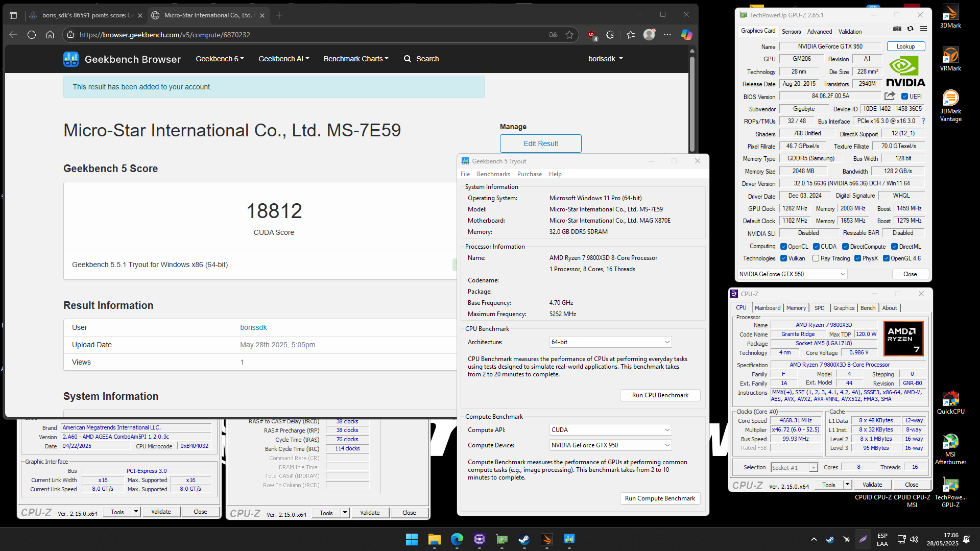Open the 3DMark desktop shortcut
This screenshot has height=551, width=980.
(950, 16)
